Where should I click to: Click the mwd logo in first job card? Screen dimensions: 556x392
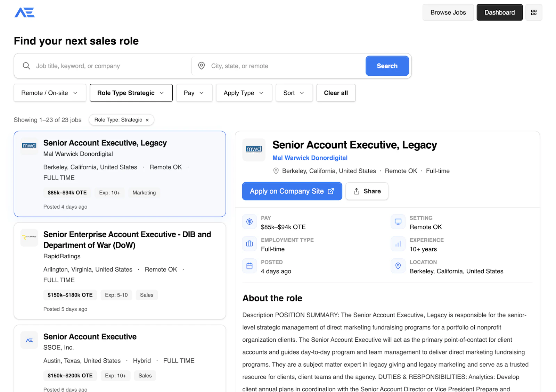[29, 146]
